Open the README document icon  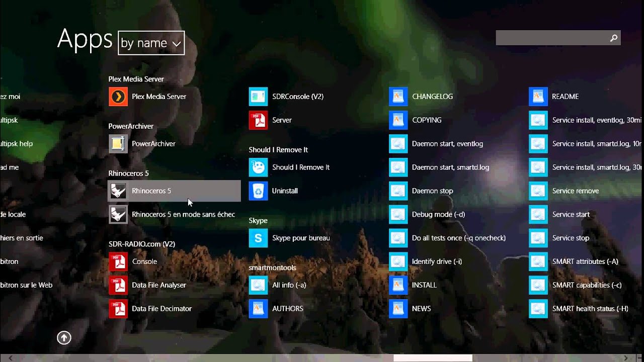[x=538, y=97]
